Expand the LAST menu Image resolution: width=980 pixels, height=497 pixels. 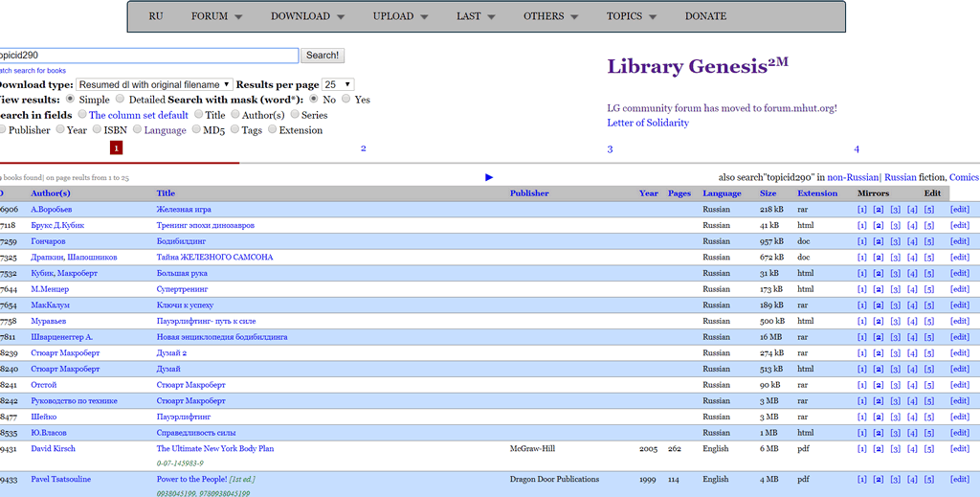tap(476, 16)
